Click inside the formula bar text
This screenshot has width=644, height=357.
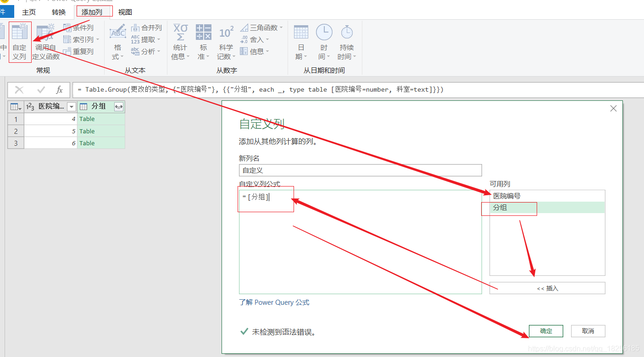click(x=261, y=90)
